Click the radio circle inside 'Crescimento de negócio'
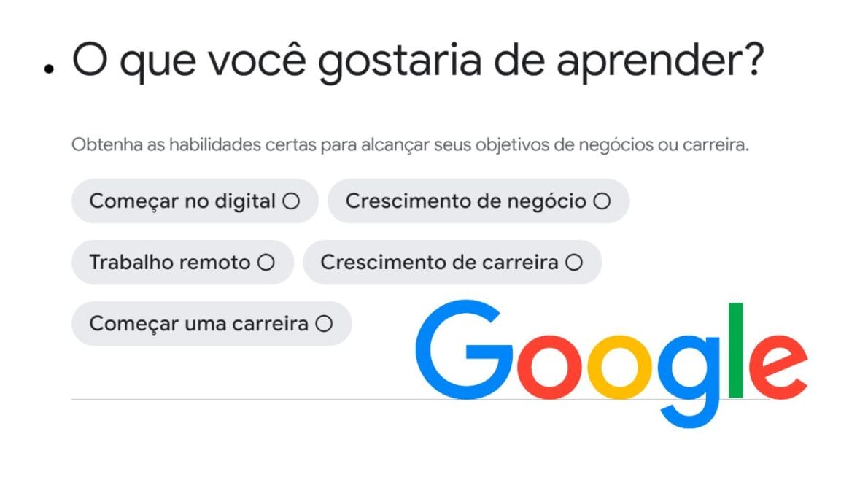 (x=602, y=201)
